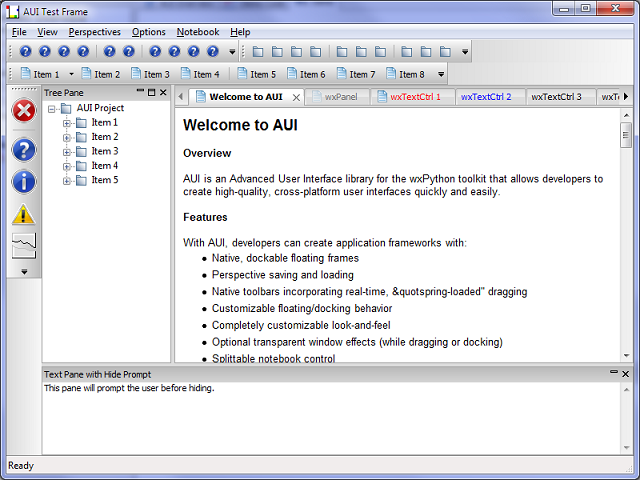640x480 pixels.
Task: Click the line chart icon below the warning triangle
Action: (24, 246)
